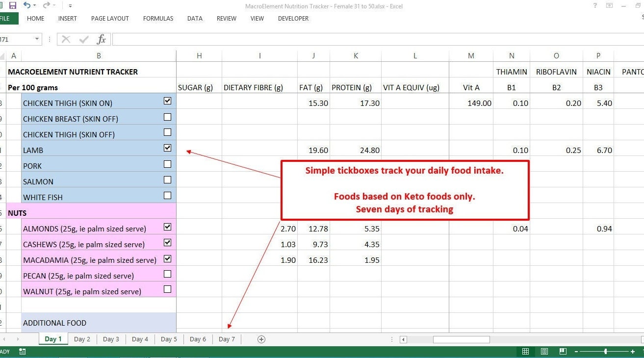Switch to Page Layout view icon
The image size is (644, 358).
click(544, 352)
